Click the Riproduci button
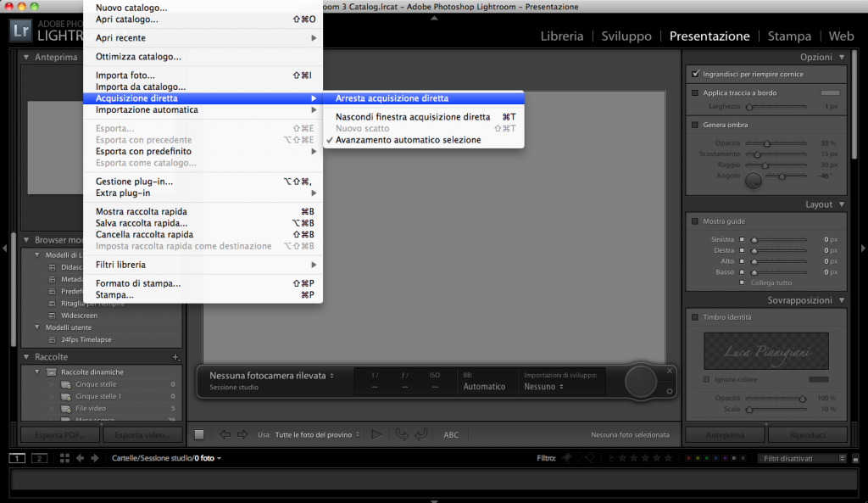 tap(808, 435)
